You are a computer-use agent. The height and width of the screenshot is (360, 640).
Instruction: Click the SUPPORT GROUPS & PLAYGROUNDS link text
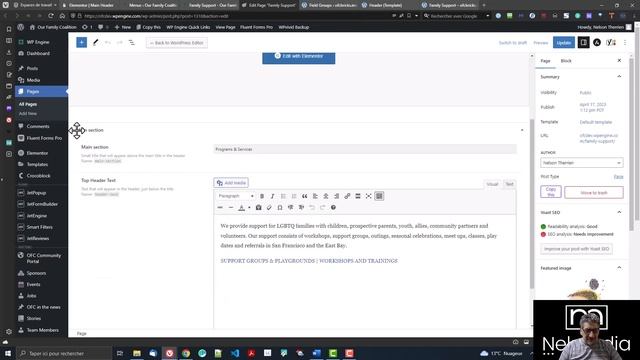point(267,261)
